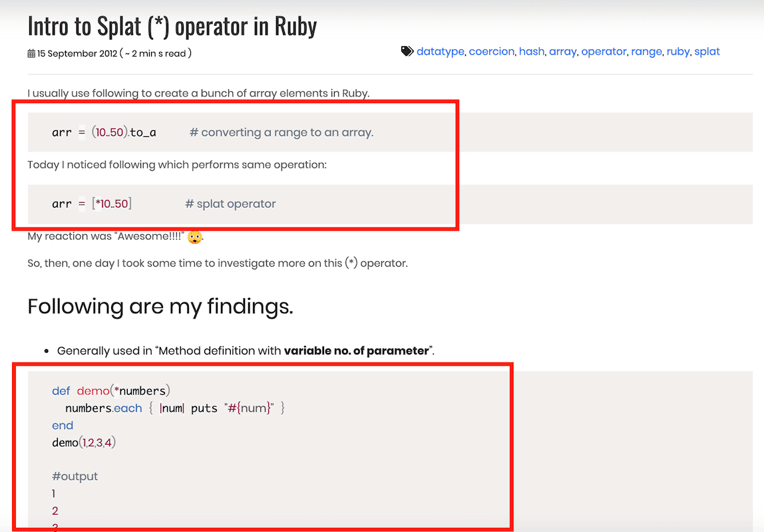Screen dimensions: 764x532
Task: Click the Following are my findings heading
Action: [x=160, y=307]
